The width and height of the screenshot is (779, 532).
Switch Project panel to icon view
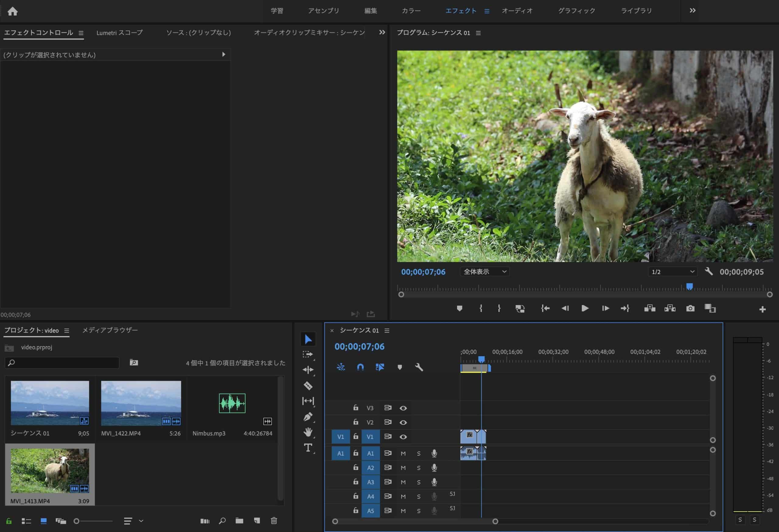(44, 521)
